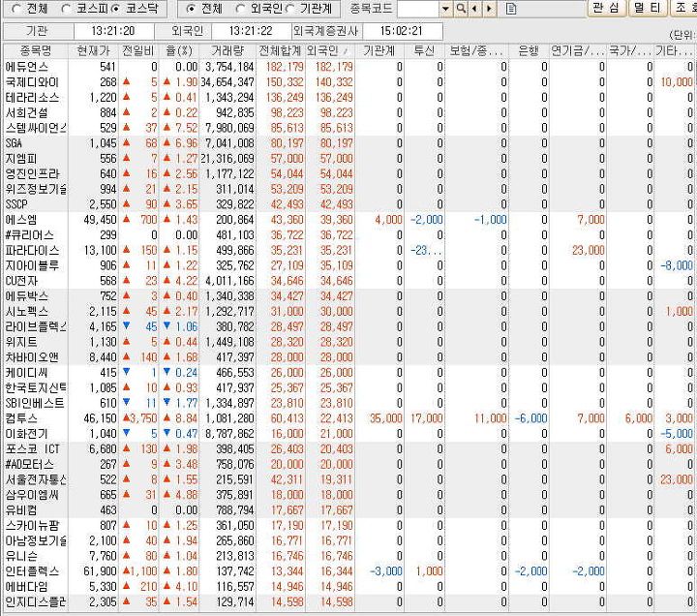Sort by 전일비 column header
Image resolution: width=697 pixels, height=616 pixels.
point(138,50)
